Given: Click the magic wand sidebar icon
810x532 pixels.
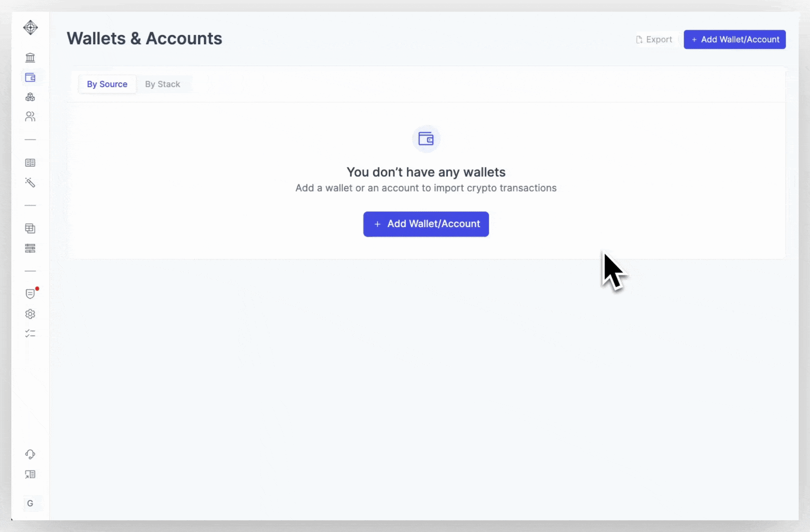Looking at the screenshot, I should (x=30, y=183).
